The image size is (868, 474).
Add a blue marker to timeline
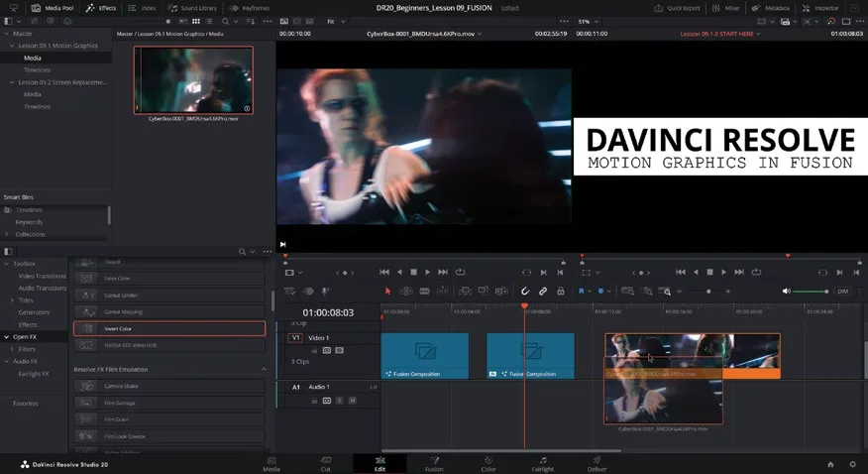pyautogui.click(x=600, y=292)
